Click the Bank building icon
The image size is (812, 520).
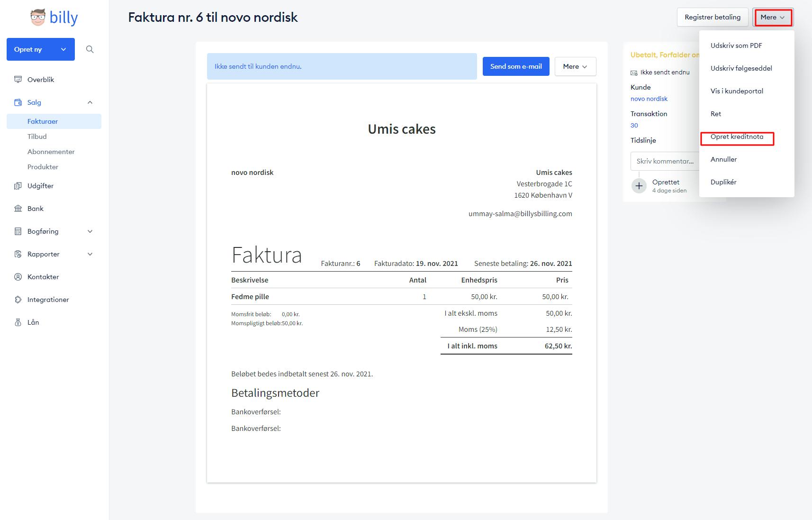(18, 209)
